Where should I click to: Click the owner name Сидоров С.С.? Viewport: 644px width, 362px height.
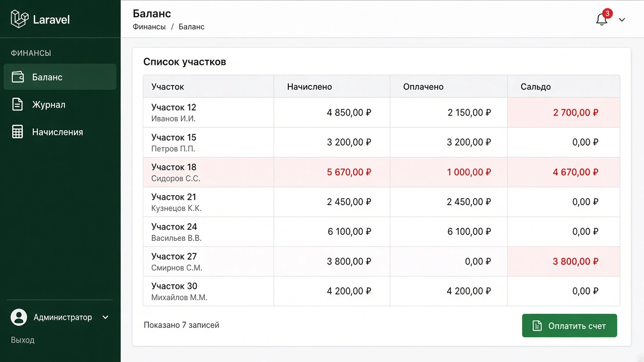176,178
